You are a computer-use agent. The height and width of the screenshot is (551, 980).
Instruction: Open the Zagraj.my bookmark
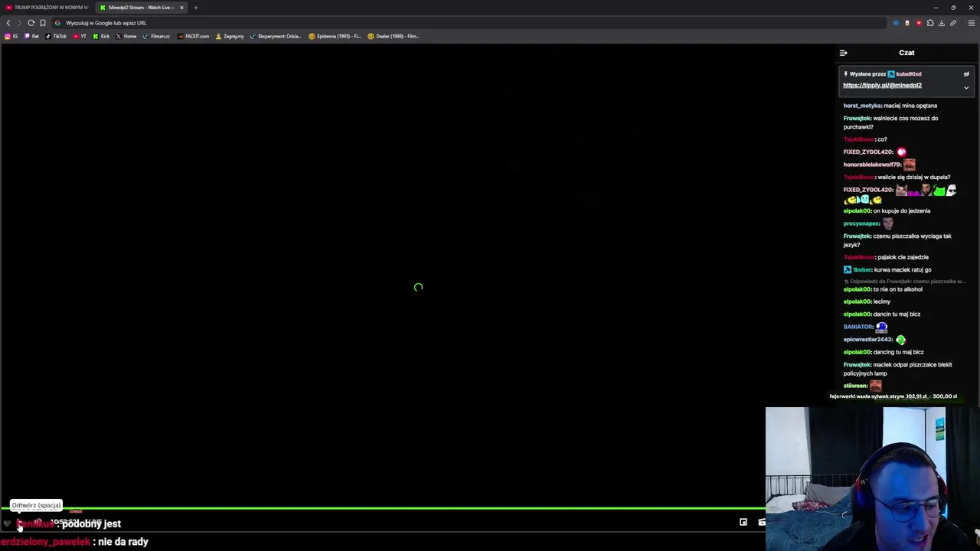pos(230,36)
